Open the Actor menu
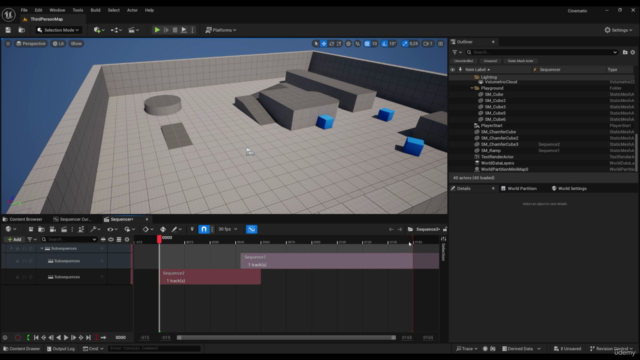 point(132,10)
